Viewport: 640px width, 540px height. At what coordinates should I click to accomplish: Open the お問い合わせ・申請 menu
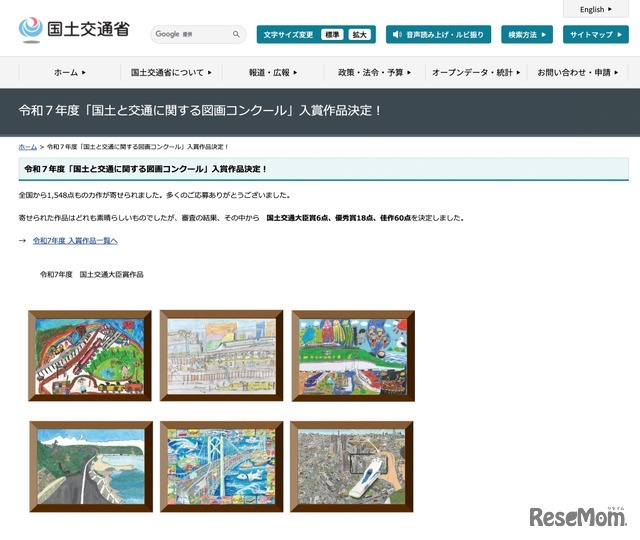[x=578, y=73]
